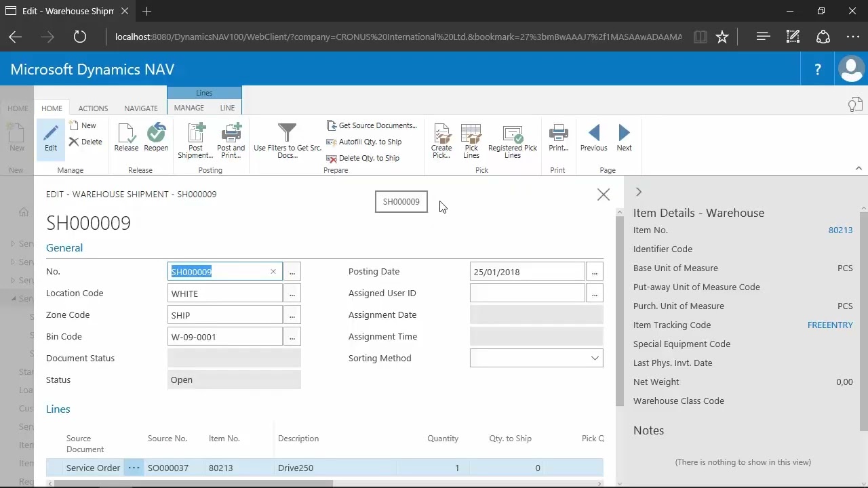
Task: Open Registered Pick Lines
Action: [x=513, y=141]
